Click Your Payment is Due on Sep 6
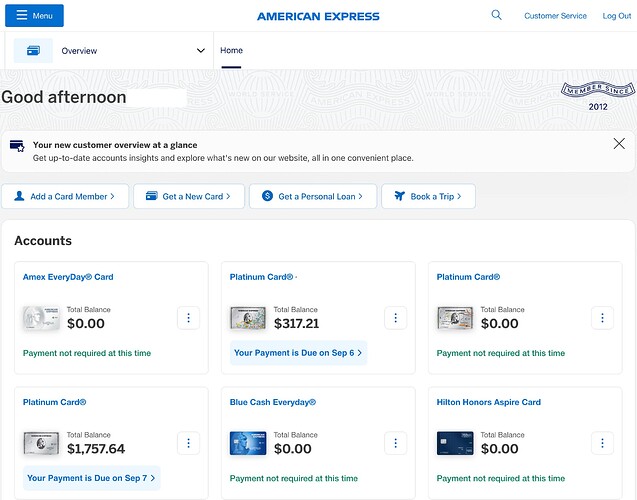 pos(298,353)
